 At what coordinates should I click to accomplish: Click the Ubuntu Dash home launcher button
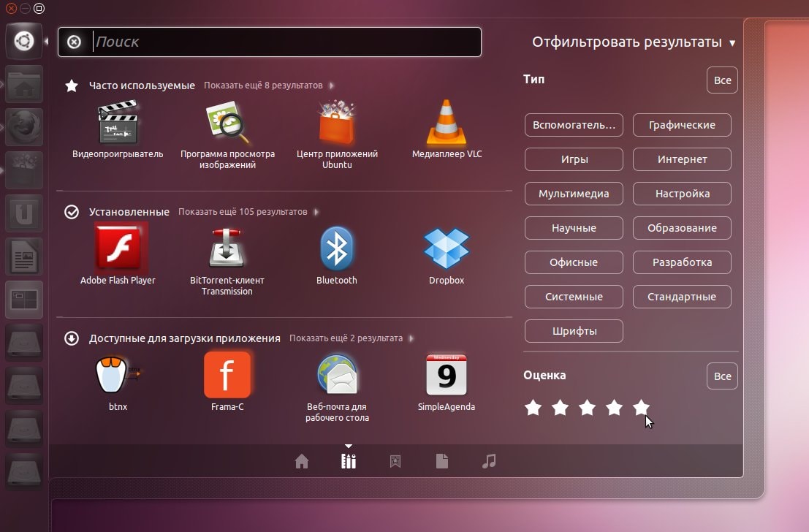[x=24, y=41]
